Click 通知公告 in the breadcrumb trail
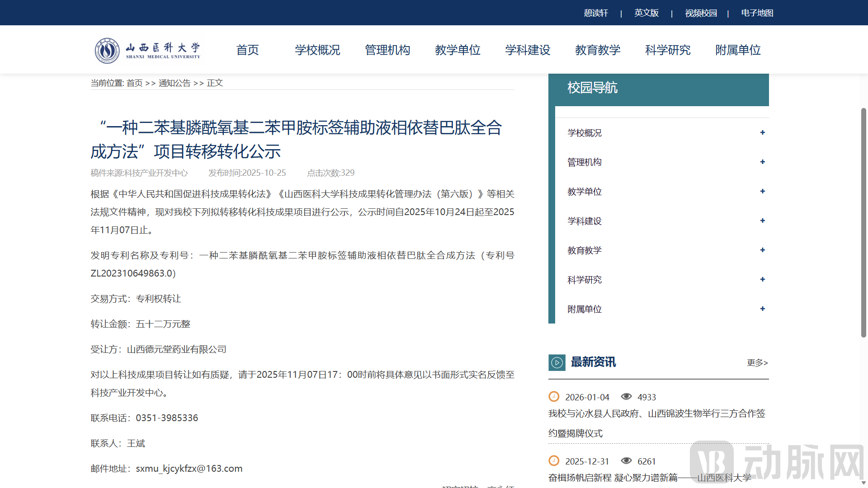This screenshot has height=488, width=868. pyautogui.click(x=174, y=83)
